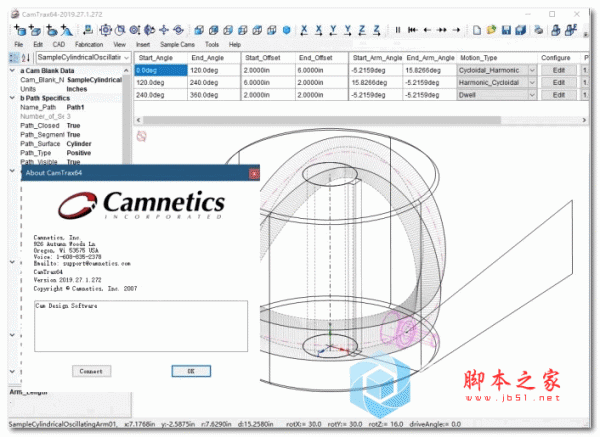
Task: Click the sort A-Z property grid icon
Action: point(26,58)
